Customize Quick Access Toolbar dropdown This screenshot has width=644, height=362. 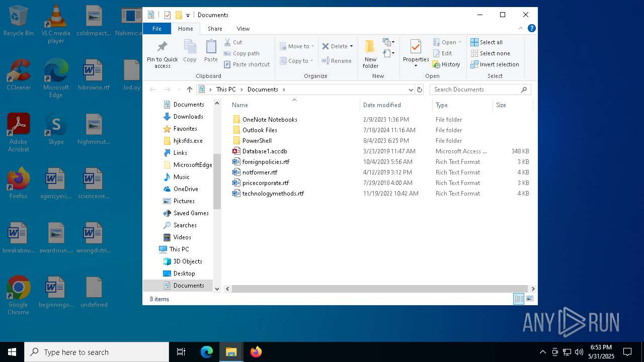(188, 15)
